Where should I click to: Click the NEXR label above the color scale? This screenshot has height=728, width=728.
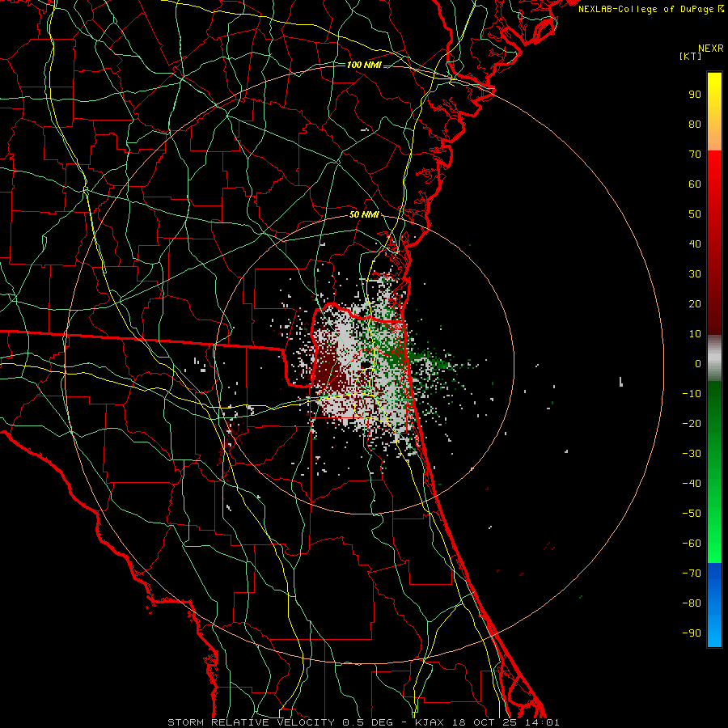[x=710, y=49]
